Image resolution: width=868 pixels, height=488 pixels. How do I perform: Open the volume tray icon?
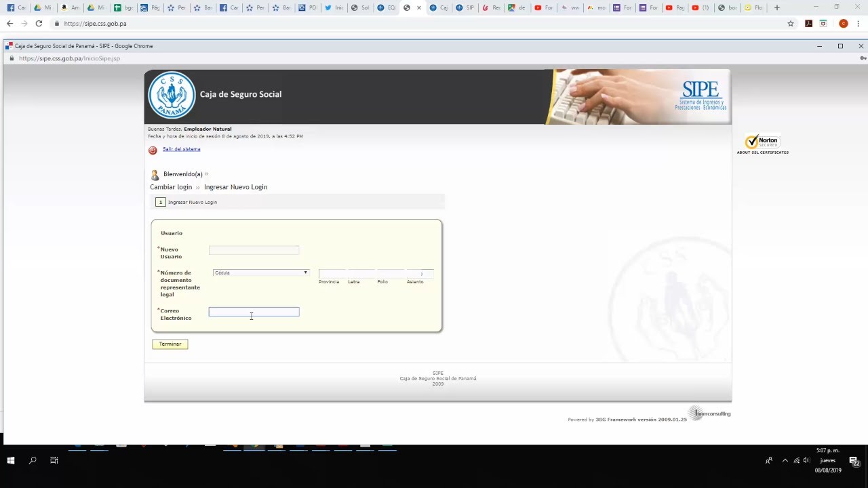[x=806, y=460]
